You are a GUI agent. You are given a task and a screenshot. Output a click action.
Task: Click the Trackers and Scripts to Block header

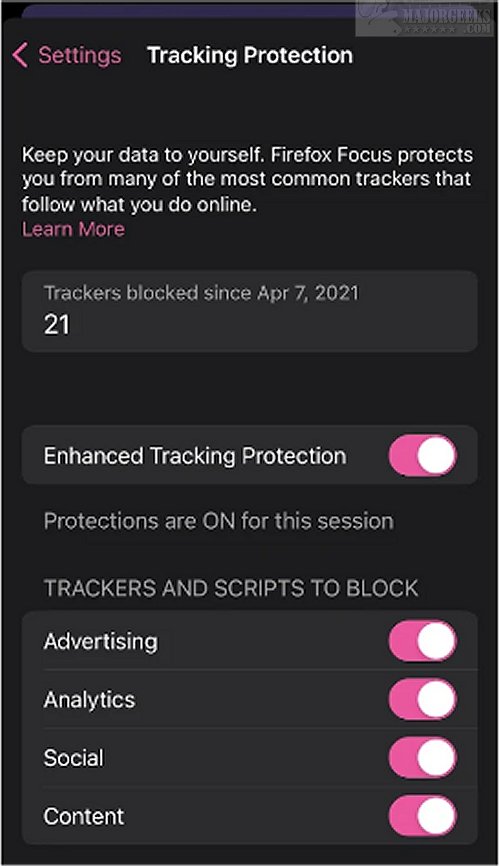tap(231, 588)
